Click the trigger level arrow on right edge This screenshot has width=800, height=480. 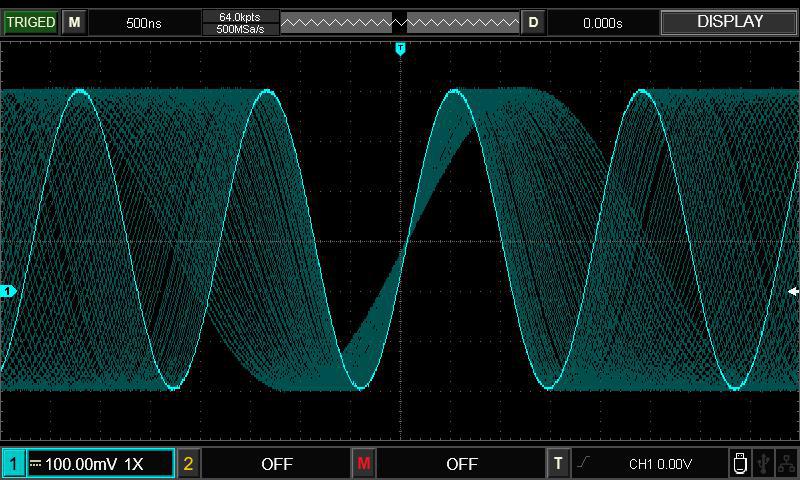793,292
